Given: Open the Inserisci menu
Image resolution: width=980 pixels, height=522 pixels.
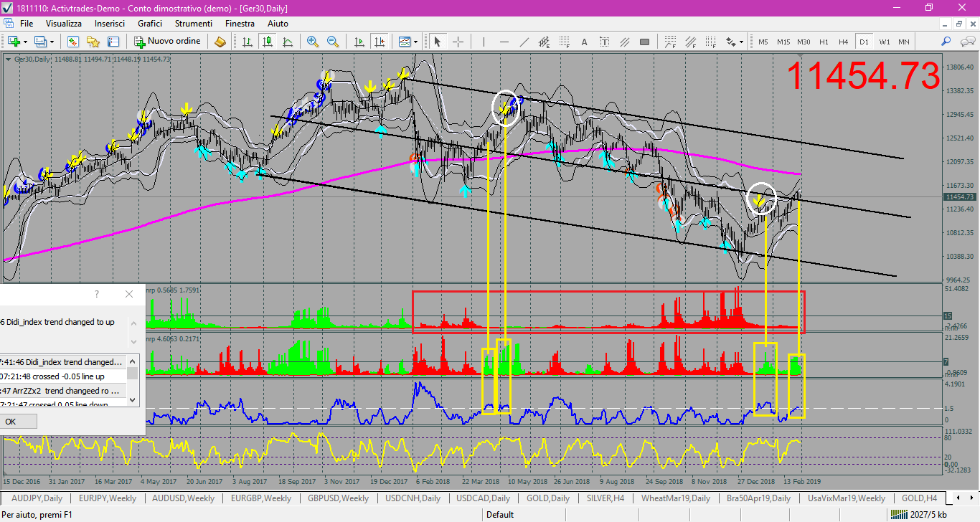Looking at the screenshot, I should coord(110,24).
